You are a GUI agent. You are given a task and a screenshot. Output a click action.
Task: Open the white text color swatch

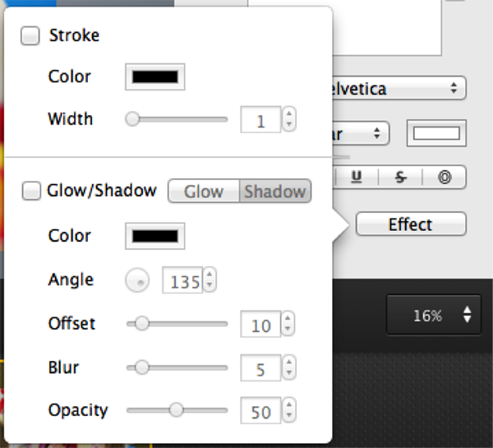(436, 133)
